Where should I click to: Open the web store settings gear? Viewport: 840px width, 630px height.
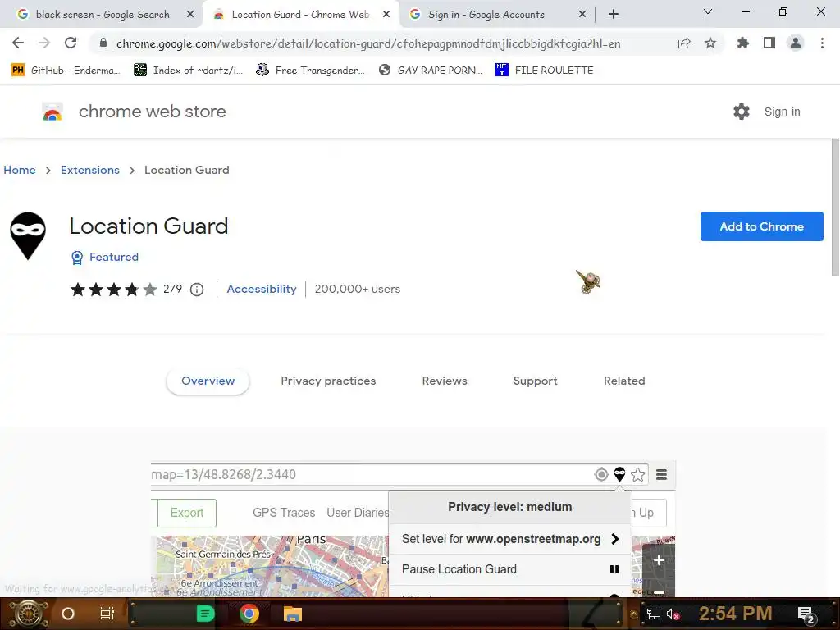(742, 112)
